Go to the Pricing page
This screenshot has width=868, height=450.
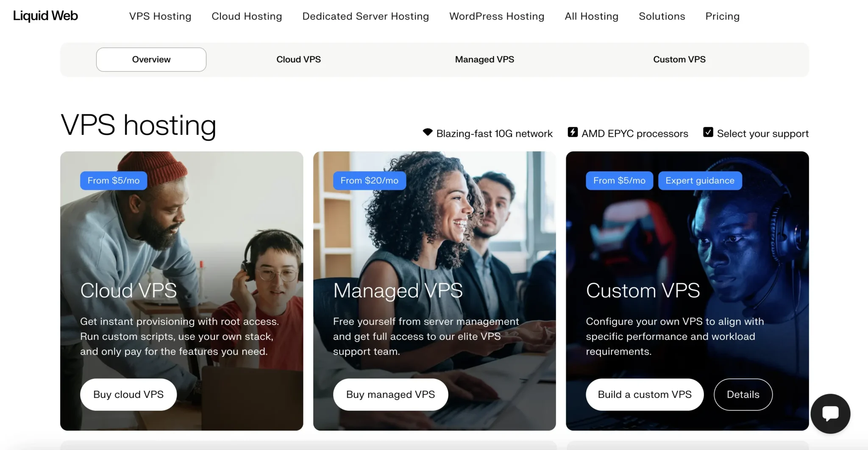pyautogui.click(x=722, y=16)
